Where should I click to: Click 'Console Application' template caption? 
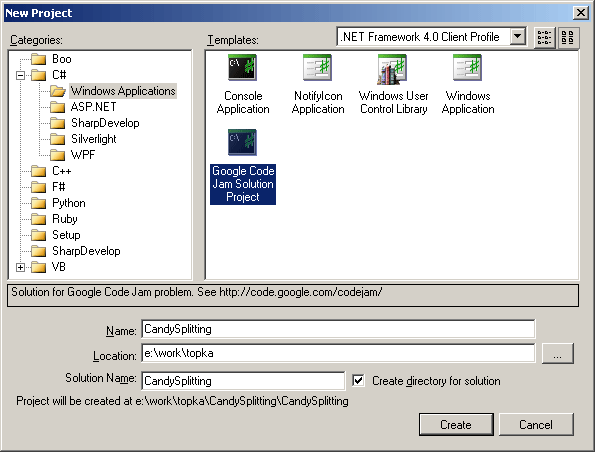243,102
